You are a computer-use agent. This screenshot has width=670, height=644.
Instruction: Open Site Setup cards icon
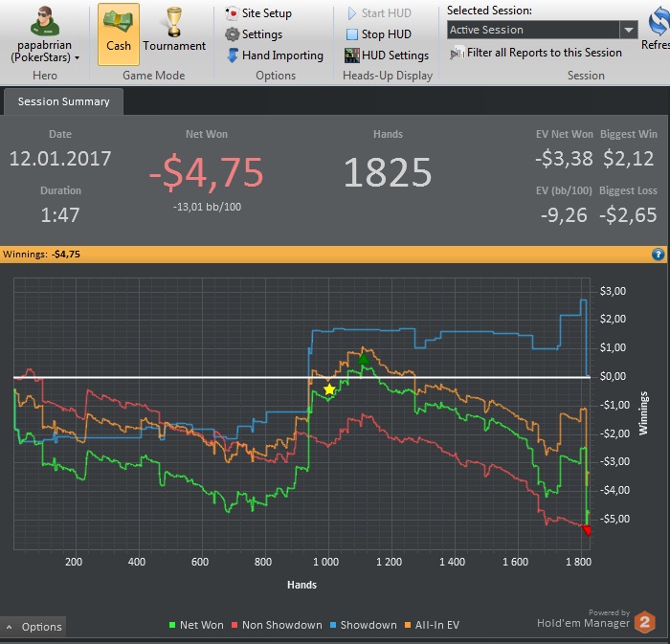point(232,13)
